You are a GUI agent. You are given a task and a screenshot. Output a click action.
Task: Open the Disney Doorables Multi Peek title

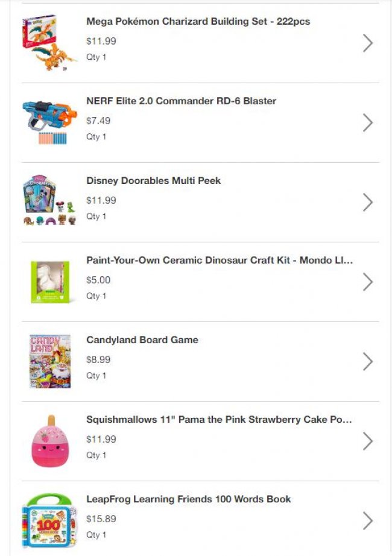point(153,181)
